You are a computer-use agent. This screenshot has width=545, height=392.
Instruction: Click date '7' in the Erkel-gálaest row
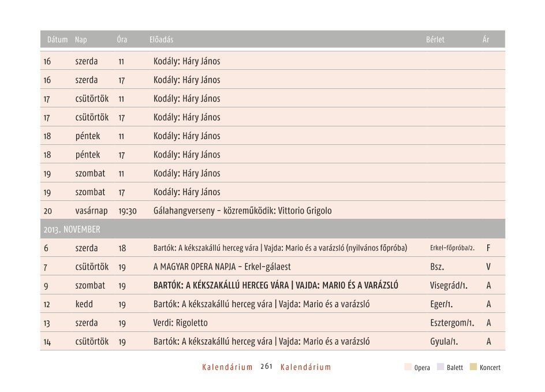pos(46,267)
